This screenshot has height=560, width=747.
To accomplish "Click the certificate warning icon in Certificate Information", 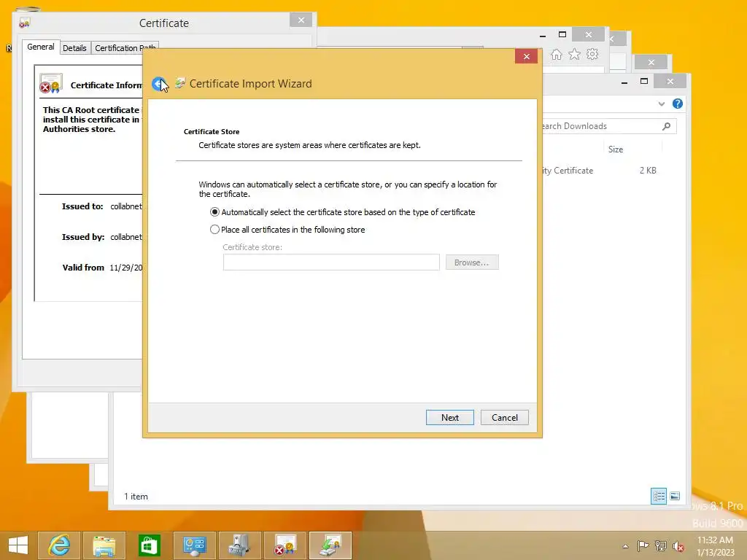I will tap(51, 83).
